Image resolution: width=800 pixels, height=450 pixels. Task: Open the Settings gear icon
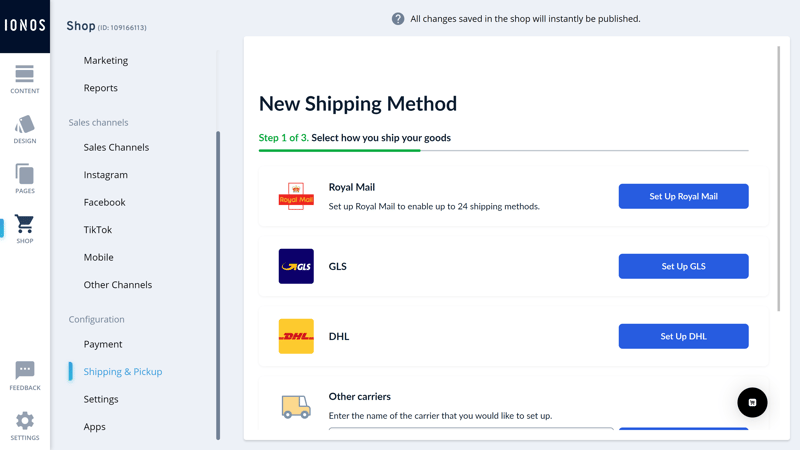(x=24, y=421)
